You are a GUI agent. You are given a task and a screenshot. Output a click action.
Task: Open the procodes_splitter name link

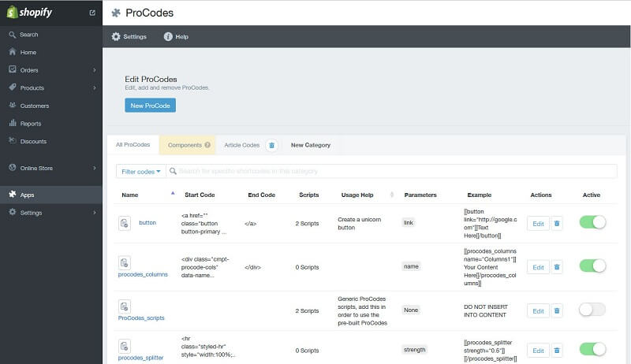coord(140,358)
